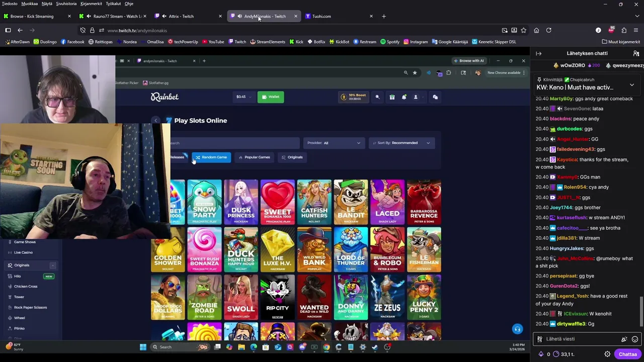This screenshot has width=644, height=362.
Task: Open Chrome extensions icon in streamed browser
Action: click(449, 72)
